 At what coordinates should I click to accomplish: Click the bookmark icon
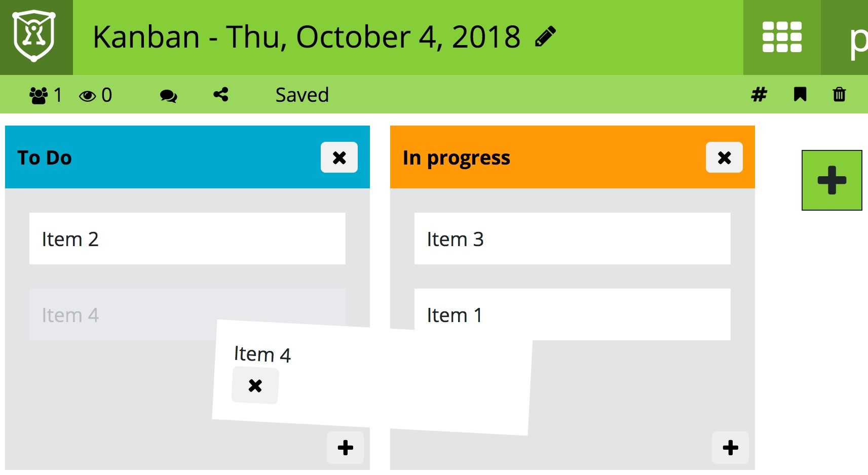click(800, 94)
